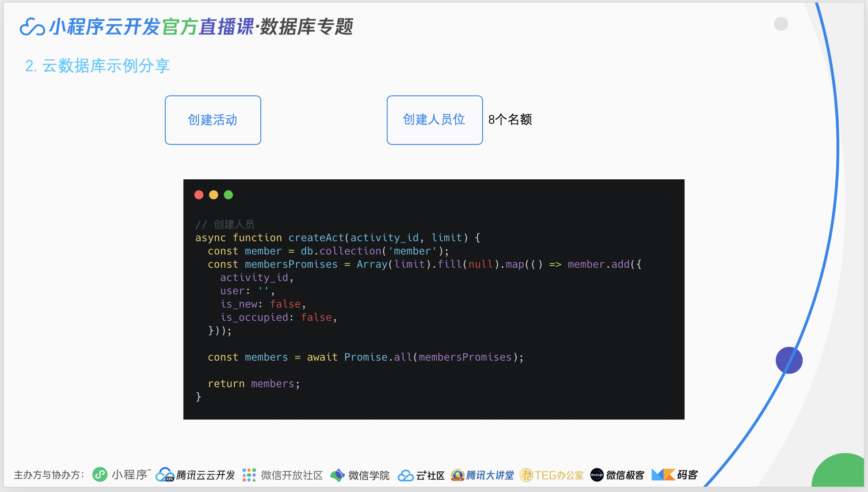Click the green dot in the code window
868x492 pixels.
click(x=228, y=195)
